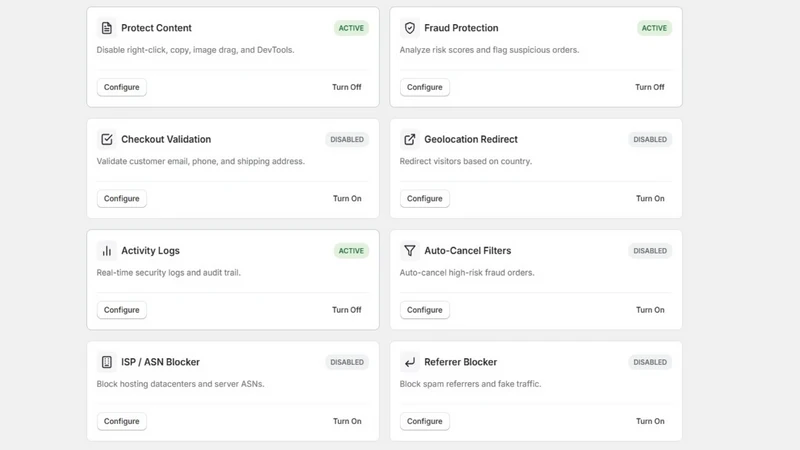Click "Block spam referrers and fake traffic" text
The width and height of the screenshot is (800, 450).
coord(470,384)
